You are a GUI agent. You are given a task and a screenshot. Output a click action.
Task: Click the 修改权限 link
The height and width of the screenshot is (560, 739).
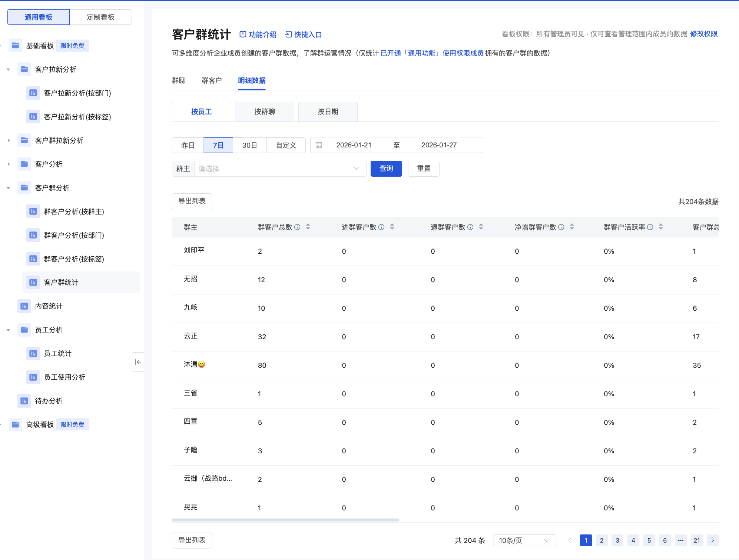[x=704, y=34]
